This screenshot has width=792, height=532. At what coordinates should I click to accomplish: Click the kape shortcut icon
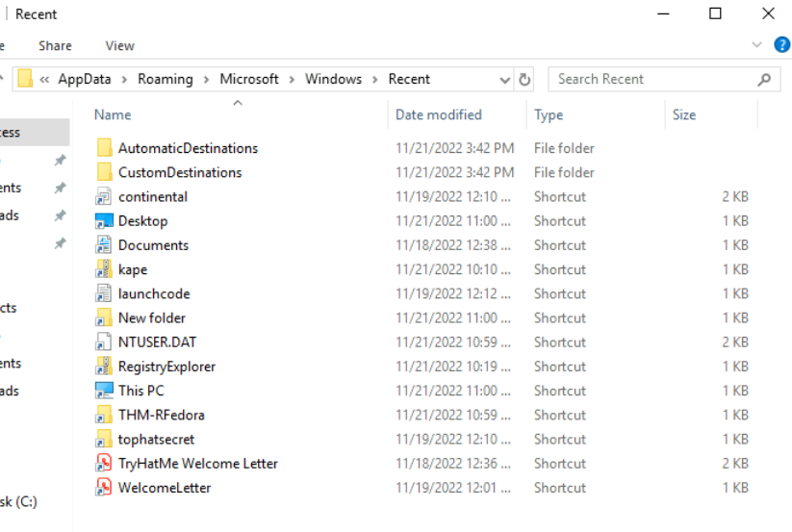(104, 269)
